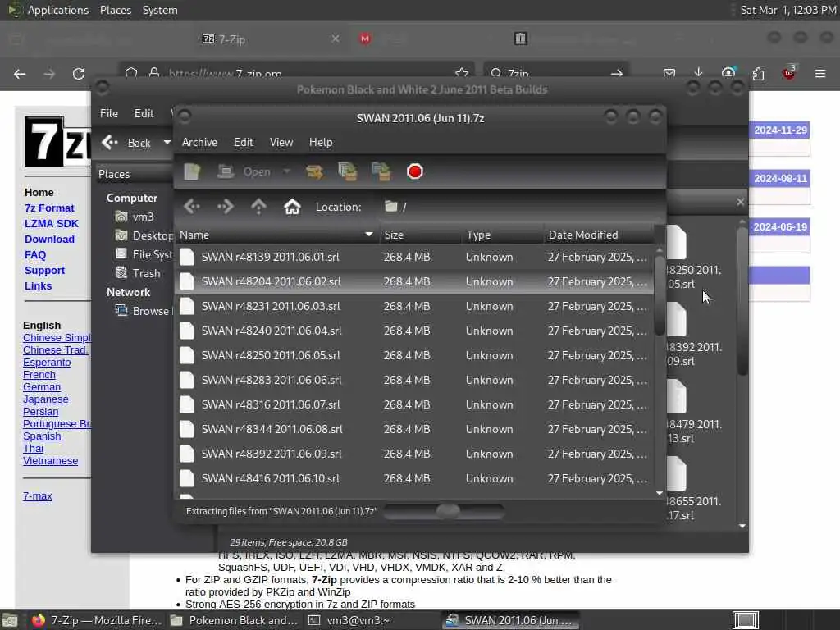The image size is (840, 630).
Task: Select SWAN r48416 2011.06.10.srl
Action: click(x=414, y=479)
